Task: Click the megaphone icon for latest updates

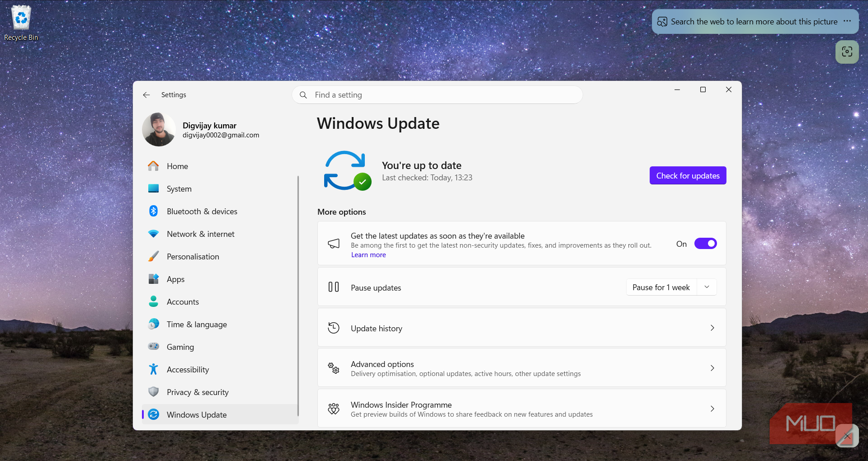Action: [334, 244]
